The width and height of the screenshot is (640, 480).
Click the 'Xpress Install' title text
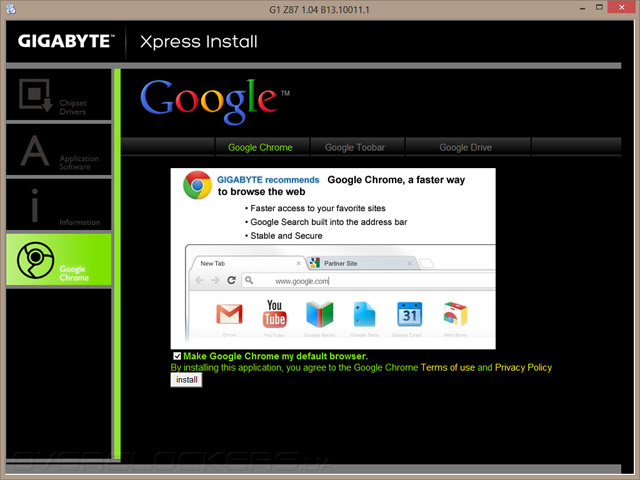(199, 42)
